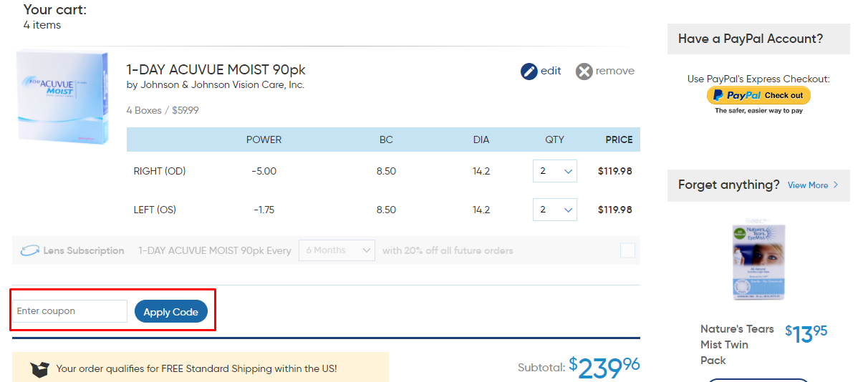868x382 pixels.
Task: Click the 1-DAY ACUVUE MOIST 90pk title
Action: [216, 69]
